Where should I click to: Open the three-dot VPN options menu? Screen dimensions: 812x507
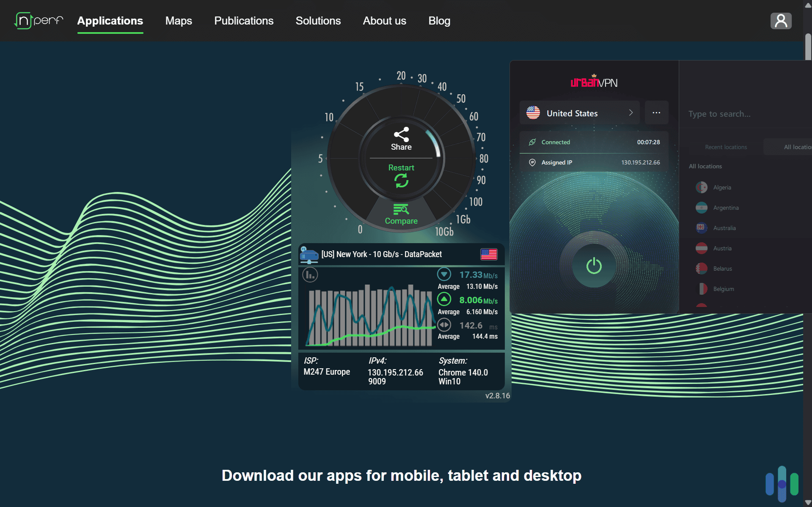656,113
